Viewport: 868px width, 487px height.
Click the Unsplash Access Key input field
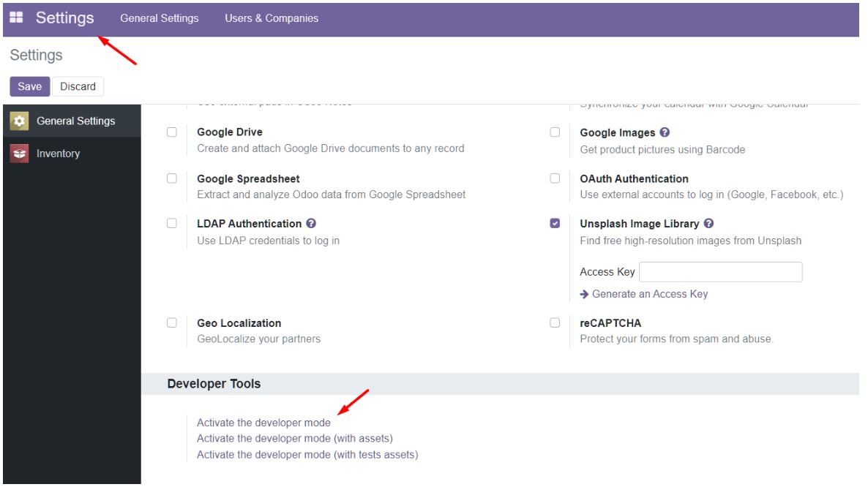point(720,272)
